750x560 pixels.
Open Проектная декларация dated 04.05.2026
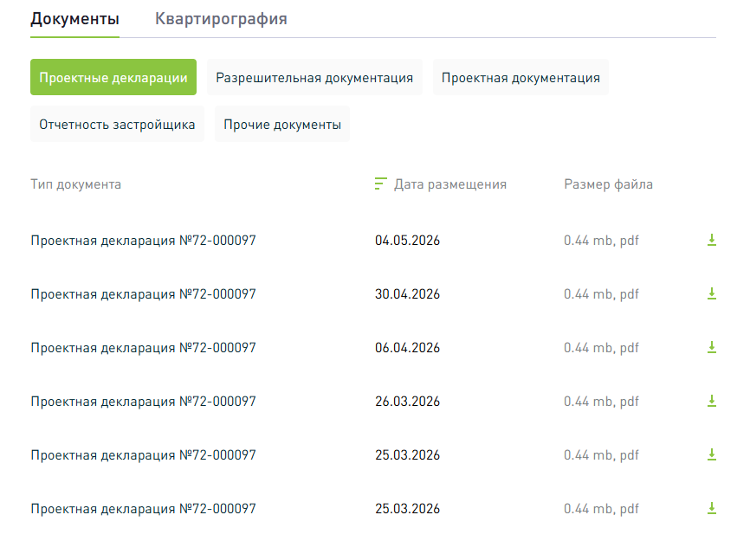click(143, 240)
